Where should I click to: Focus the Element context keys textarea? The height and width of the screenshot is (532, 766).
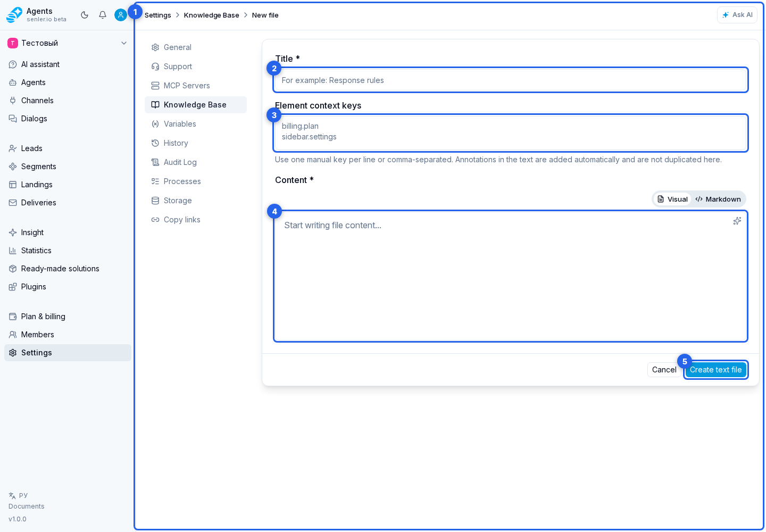tap(511, 133)
